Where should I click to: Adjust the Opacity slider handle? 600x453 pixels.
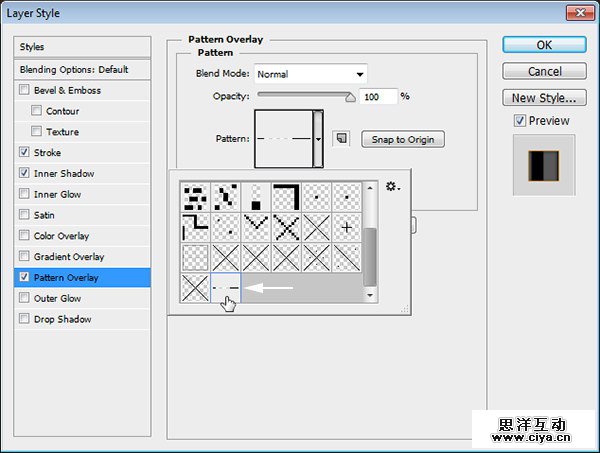(x=351, y=97)
